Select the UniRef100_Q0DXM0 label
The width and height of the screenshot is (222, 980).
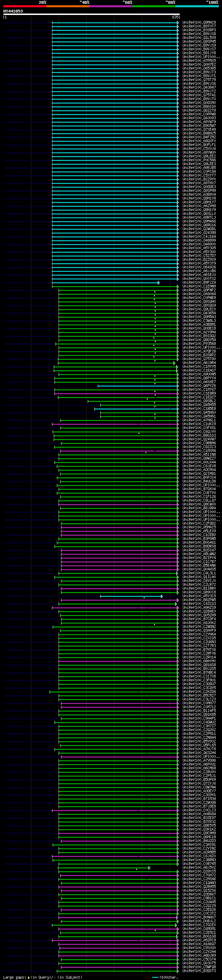(199, 103)
